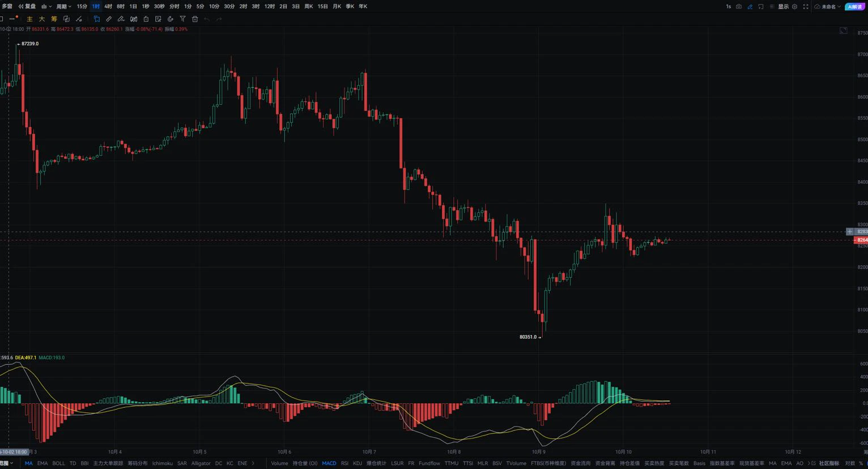Viewport: 868px width, 469px height.
Task: Select the 周K timeframe
Action: click(x=309, y=7)
